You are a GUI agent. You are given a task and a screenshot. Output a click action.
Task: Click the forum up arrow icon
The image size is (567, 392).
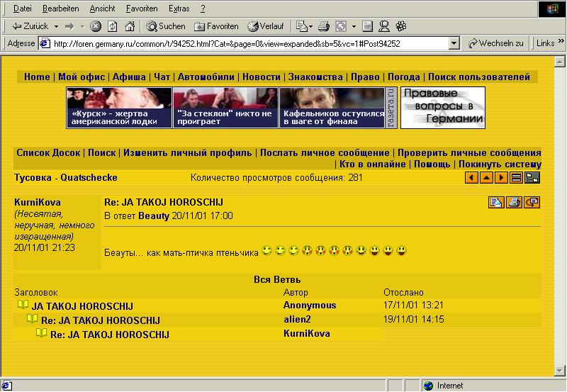pyautogui.click(x=487, y=178)
